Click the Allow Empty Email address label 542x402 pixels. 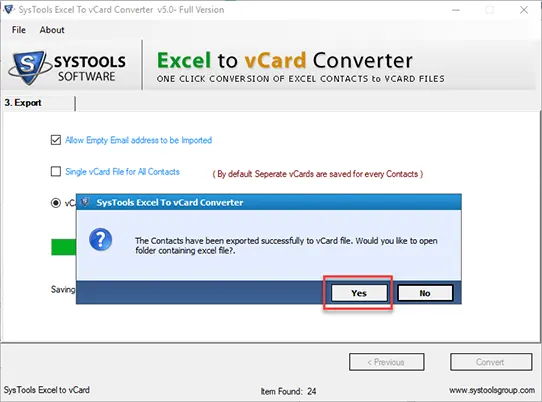[139, 140]
